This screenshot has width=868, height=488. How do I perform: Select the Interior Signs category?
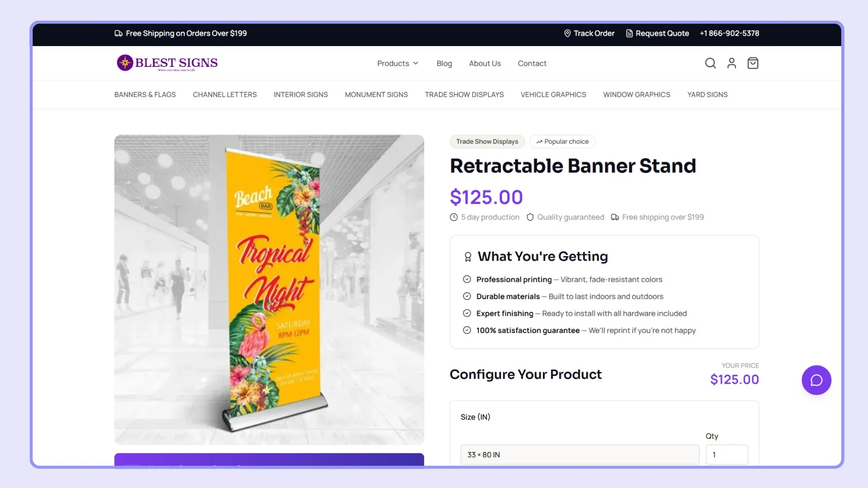point(301,94)
